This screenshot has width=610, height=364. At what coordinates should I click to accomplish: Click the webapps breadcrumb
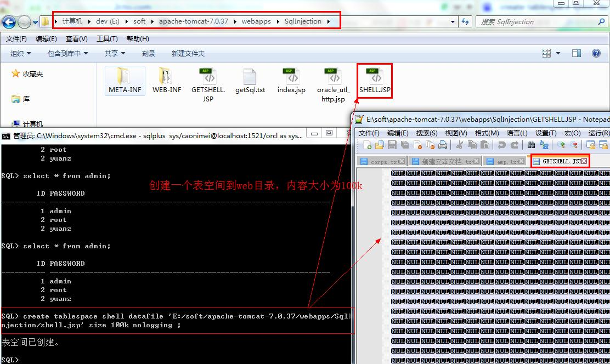(256, 21)
